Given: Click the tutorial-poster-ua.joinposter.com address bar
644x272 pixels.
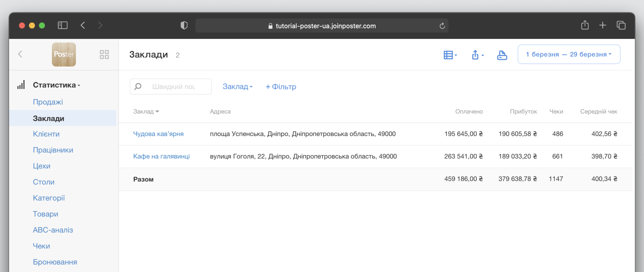Looking at the screenshot, I should point(322,26).
